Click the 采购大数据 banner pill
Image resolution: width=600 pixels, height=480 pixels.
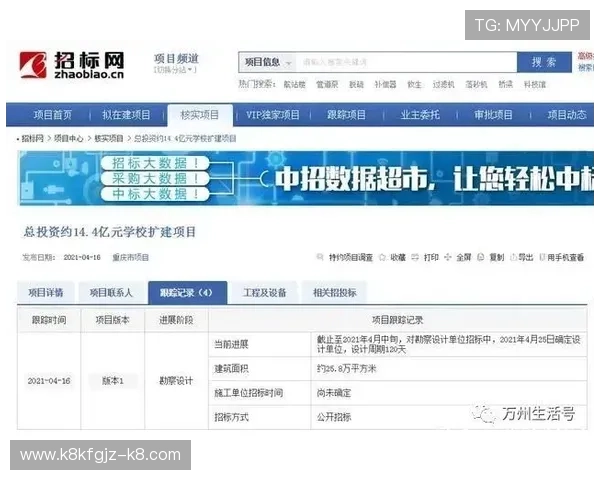tap(155, 179)
